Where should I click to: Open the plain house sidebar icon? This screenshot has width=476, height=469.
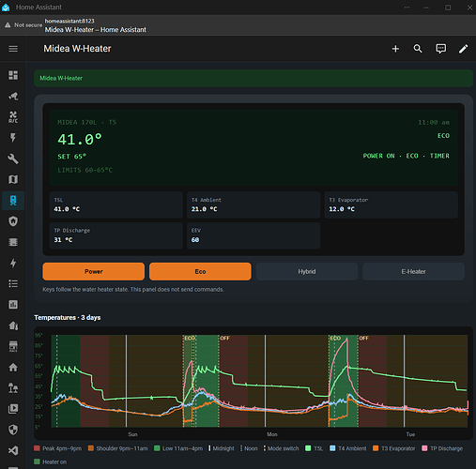(13, 367)
